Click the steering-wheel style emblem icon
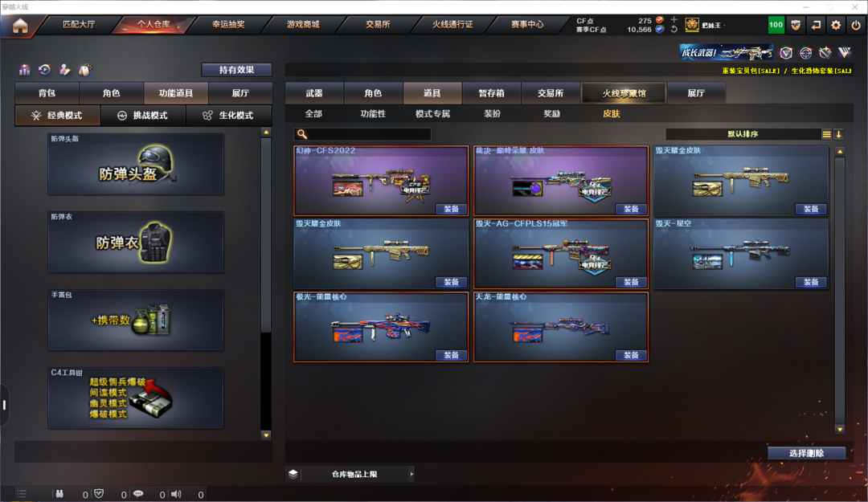 pyautogui.click(x=806, y=52)
